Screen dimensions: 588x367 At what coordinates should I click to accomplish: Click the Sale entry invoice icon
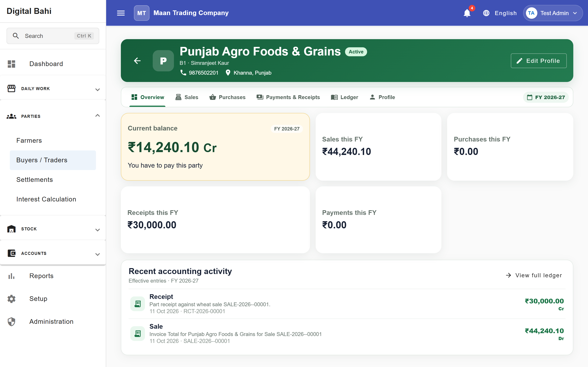138,334
